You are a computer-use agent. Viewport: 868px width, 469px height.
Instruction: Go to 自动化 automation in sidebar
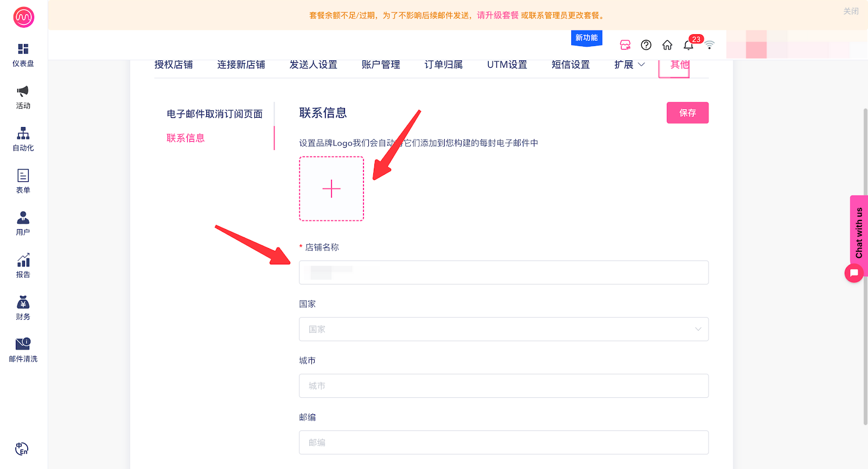23,134
